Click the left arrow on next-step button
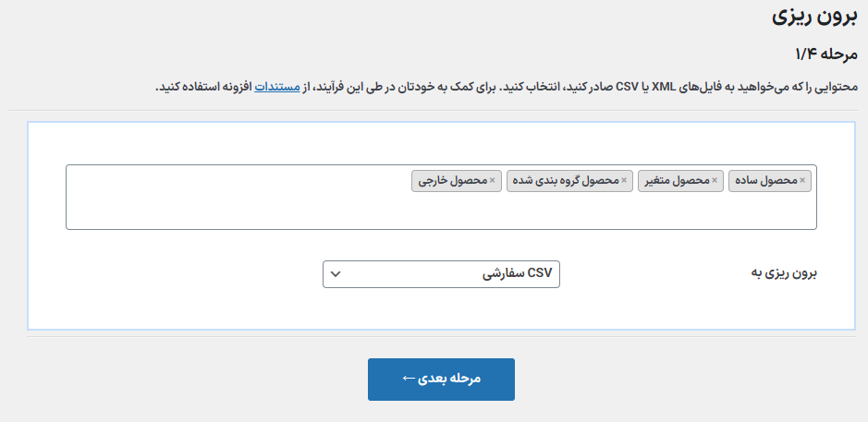The image size is (868, 422). tap(410, 380)
